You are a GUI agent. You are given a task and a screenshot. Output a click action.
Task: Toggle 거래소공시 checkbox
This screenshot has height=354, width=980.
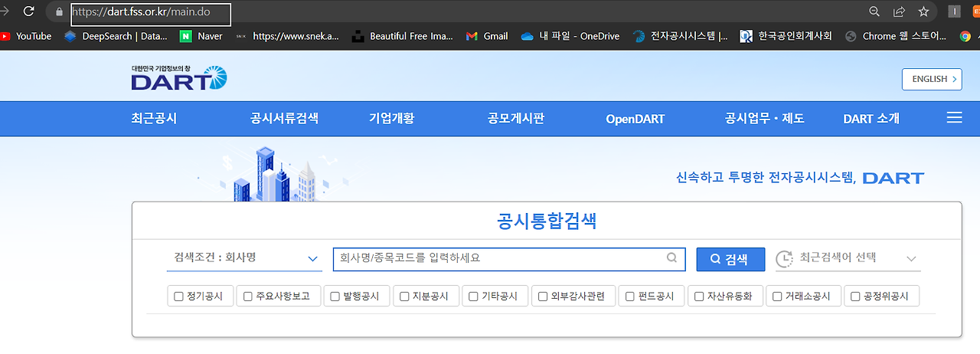pos(777,297)
